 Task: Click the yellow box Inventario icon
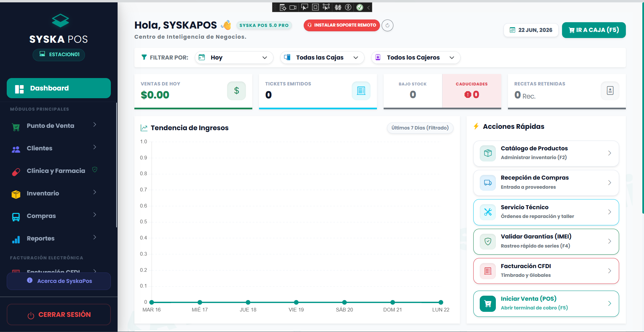point(16,194)
